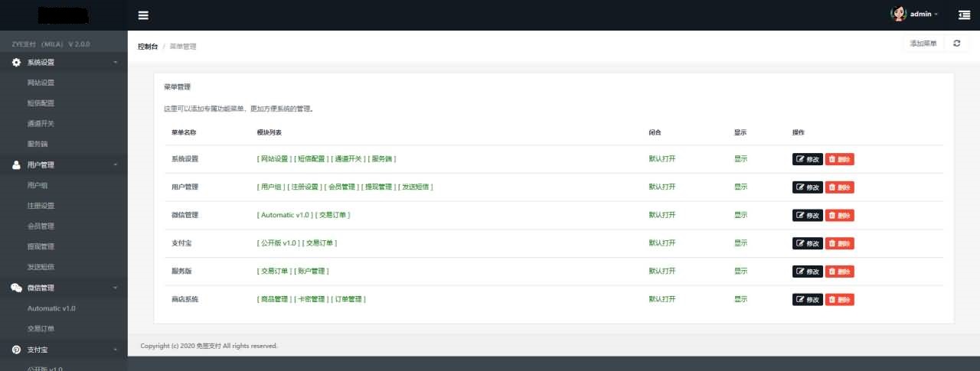The height and width of the screenshot is (371, 980).
Task: Click [网站设置] link in the 系统设置 table row
Action: pos(274,159)
